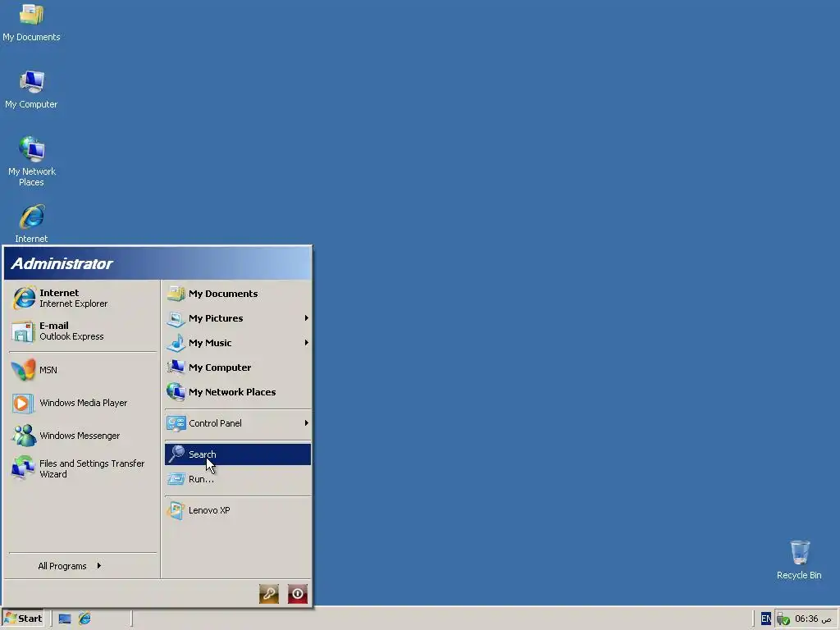Click Windows Messenger people icon
The width and height of the screenshot is (840, 630).
pyautogui.click(x=24, y=436)
